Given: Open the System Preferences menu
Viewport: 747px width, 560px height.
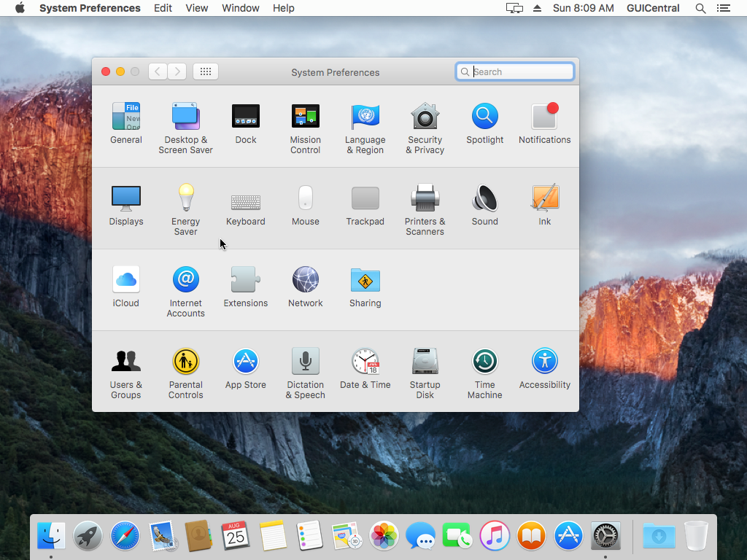Looking at the screenshot, I should click(90, 8).
